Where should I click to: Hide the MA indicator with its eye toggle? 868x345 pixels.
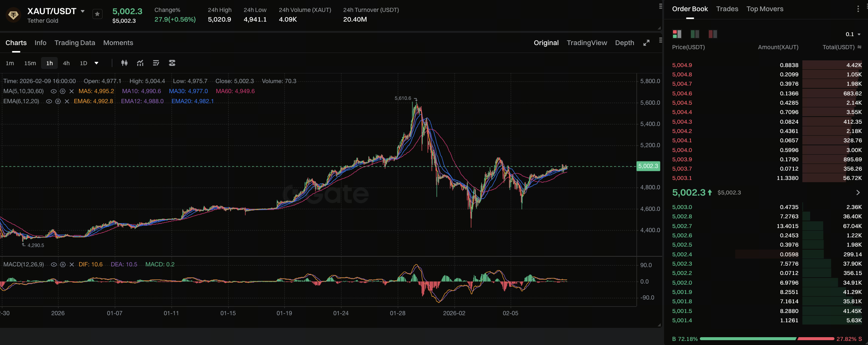(53, 91)
